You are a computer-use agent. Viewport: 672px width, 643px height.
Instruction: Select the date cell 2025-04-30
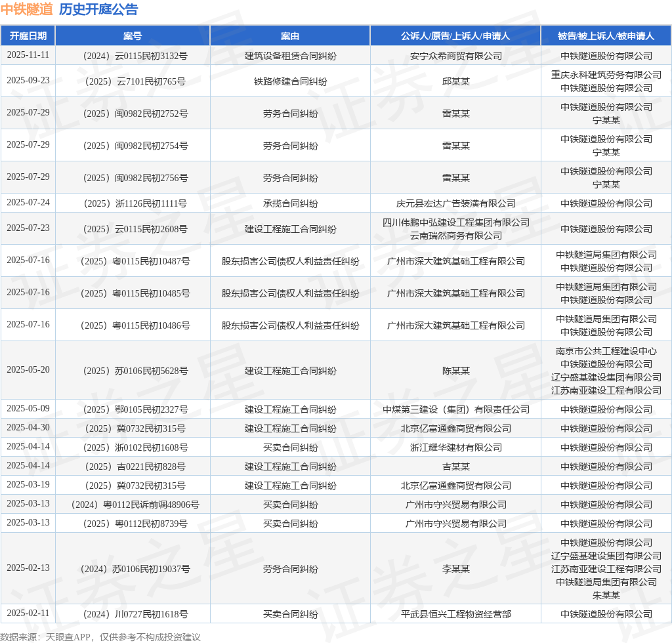[x=28, y=428]
